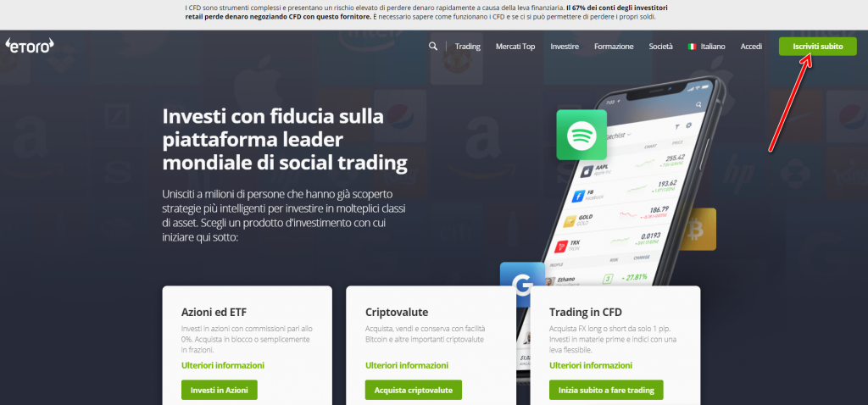Click the Accedi login link
The height and width of the screenshot is (405, 868).
click(x=751, y=47)
